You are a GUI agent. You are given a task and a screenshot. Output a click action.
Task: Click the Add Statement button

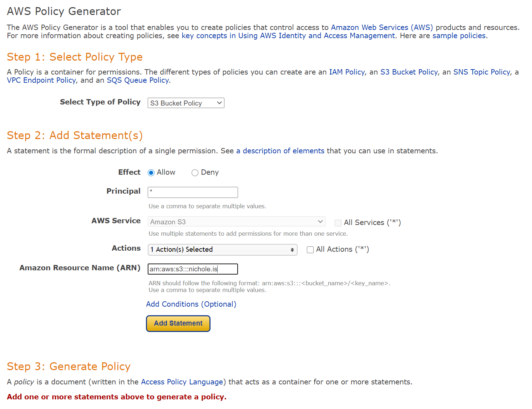point(178,323)
